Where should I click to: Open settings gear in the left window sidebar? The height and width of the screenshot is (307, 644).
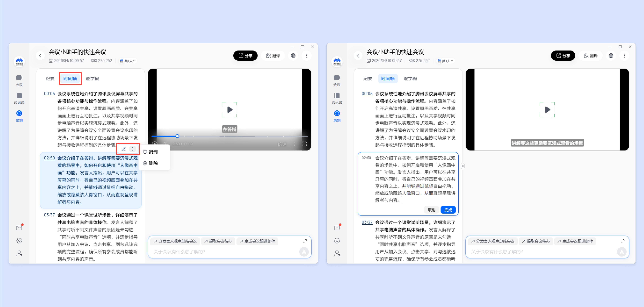tap(19, 241)
